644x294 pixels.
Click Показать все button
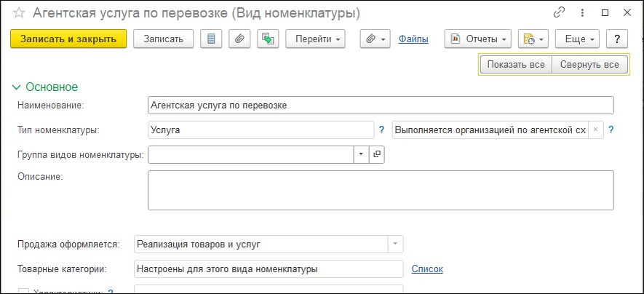pos(516,65)
